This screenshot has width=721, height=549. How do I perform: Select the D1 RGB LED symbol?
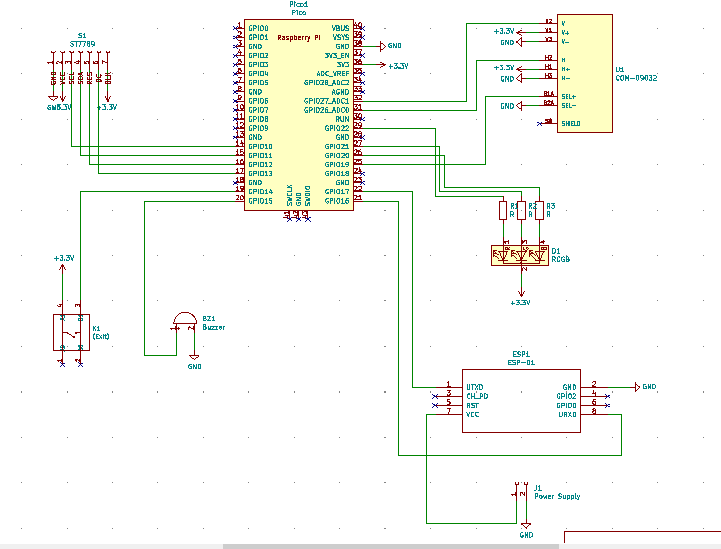520,256
